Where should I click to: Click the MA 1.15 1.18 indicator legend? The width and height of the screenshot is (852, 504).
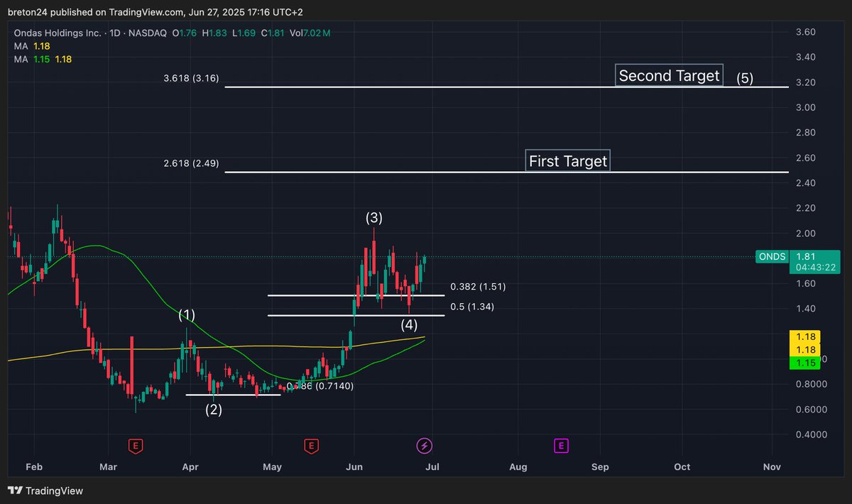click(43, 59)
